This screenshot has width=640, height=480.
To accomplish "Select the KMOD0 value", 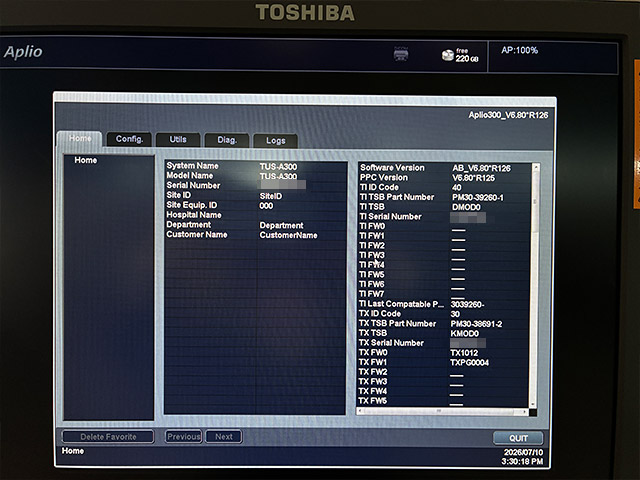I will coord(464,333).
